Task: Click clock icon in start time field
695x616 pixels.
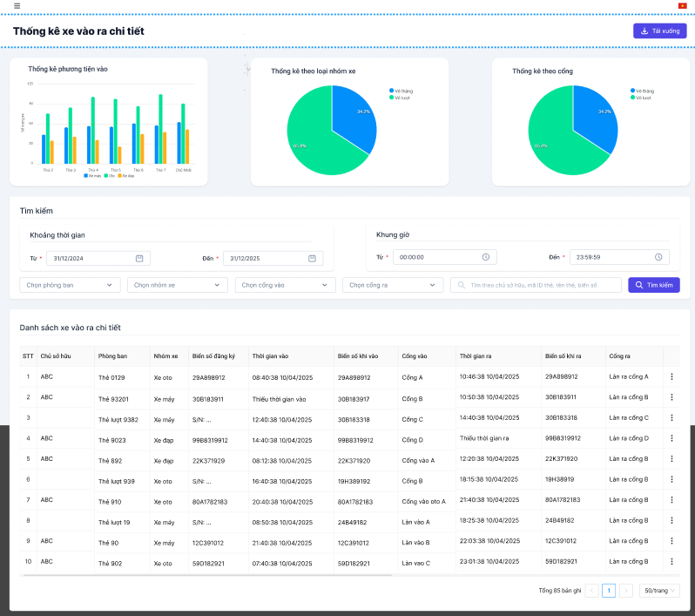Action: [x=486, y=257]
